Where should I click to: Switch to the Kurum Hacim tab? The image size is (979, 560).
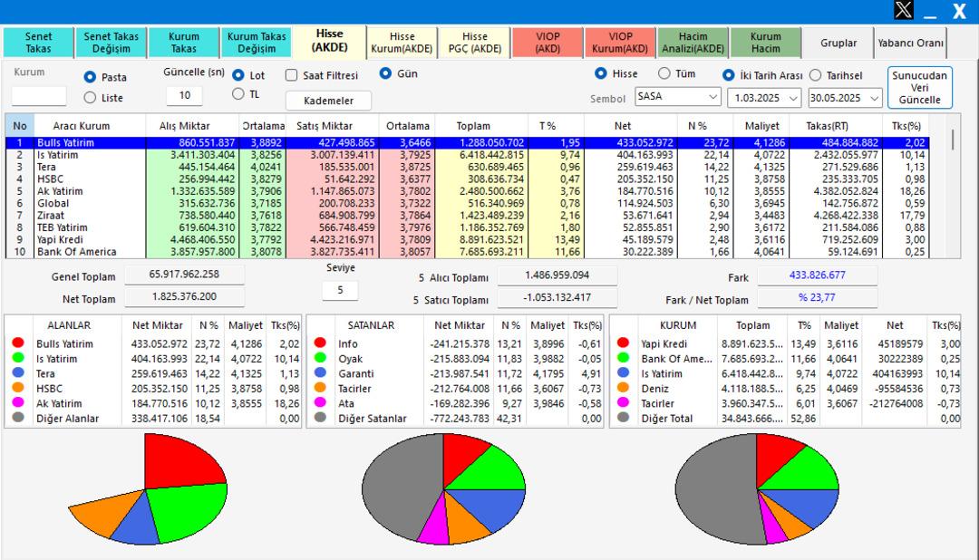click(x=765, y=43)
